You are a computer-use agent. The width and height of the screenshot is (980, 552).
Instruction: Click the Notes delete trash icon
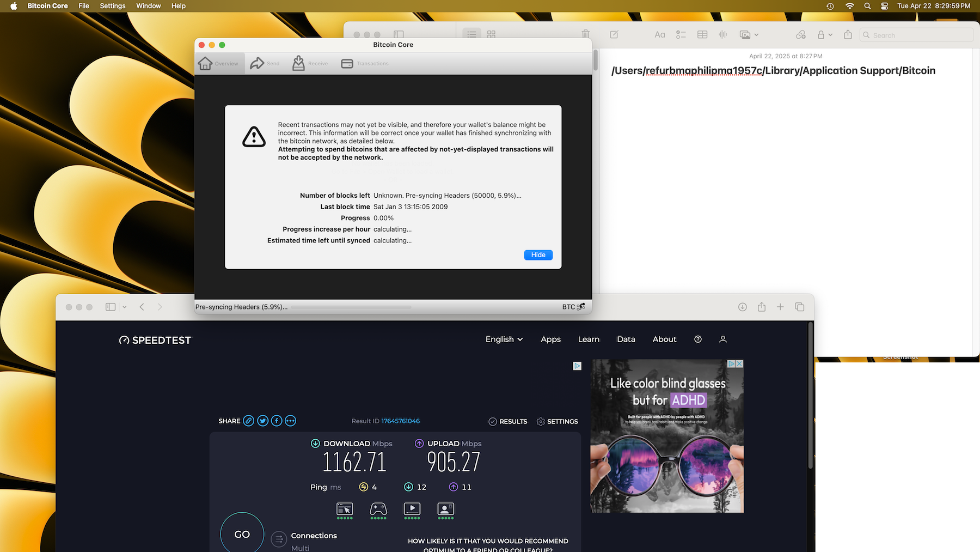click(585, 34)
